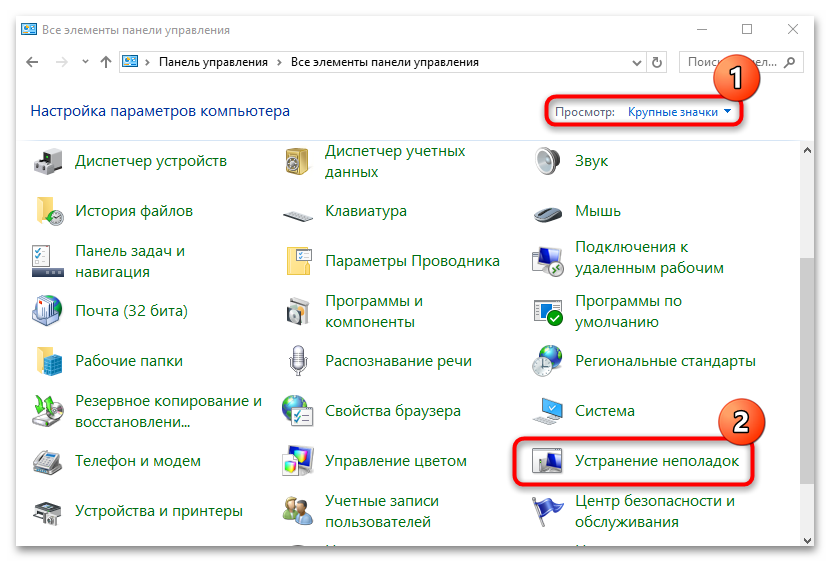
Task: Open История файлов link
Action: pos(134,211)
